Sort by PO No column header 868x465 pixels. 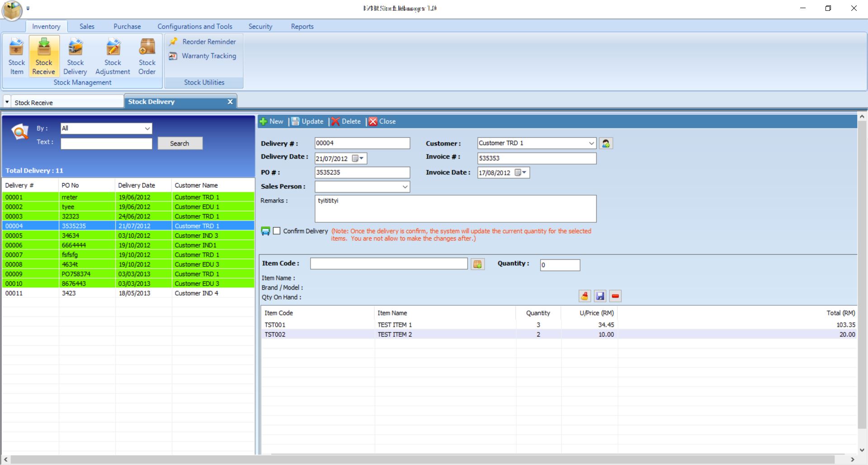click(87, 185)
